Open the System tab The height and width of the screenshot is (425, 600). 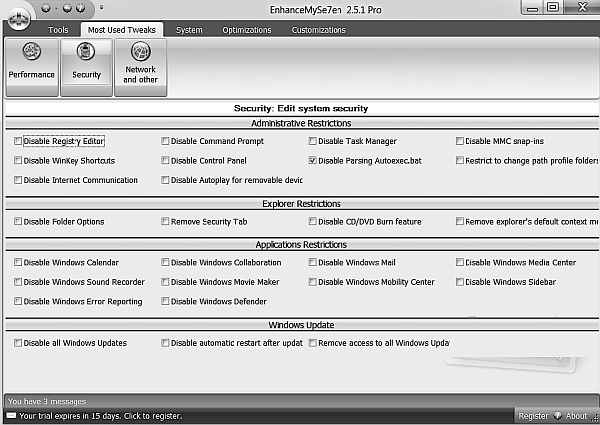[x=189, y=30]
